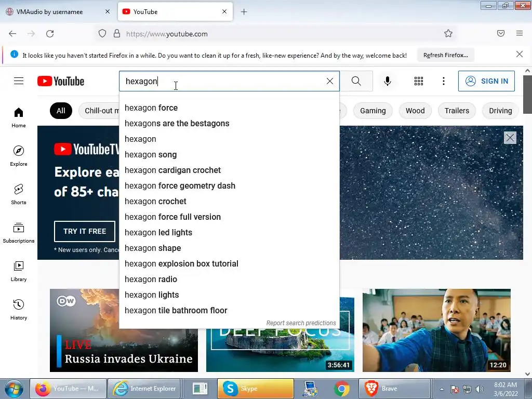
Task: Go to Home in the sidebar
Action: 19,118
